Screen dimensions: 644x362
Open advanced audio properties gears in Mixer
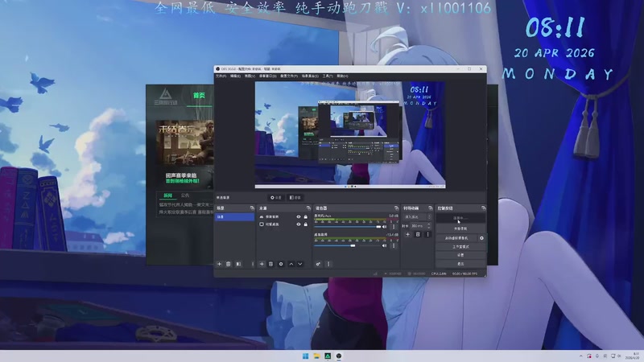(318, 264)
